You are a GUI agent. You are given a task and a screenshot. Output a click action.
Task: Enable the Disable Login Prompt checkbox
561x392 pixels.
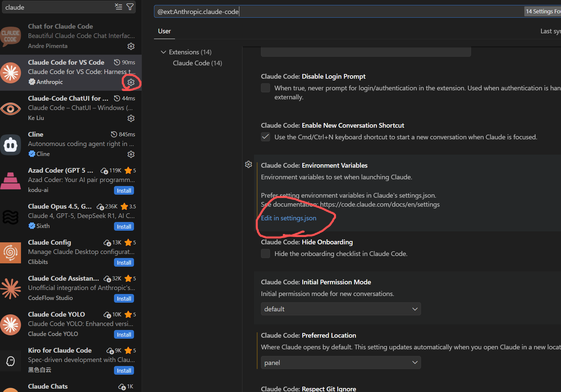265,88
